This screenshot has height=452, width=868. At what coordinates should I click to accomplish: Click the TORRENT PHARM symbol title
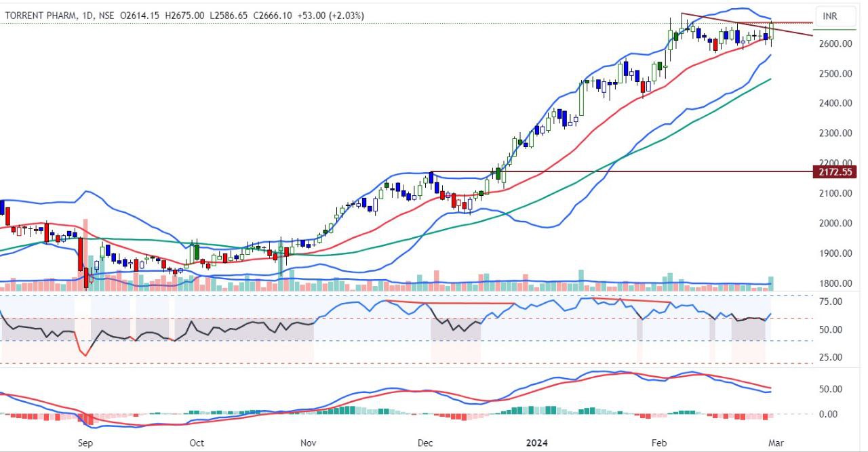(x=41, y=15)
